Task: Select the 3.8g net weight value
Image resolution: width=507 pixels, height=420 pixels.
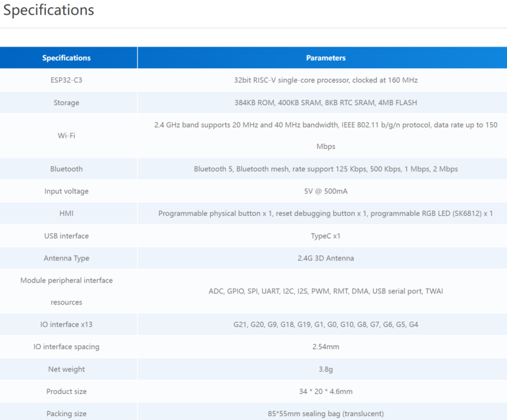Action: (x=325, y=369)
